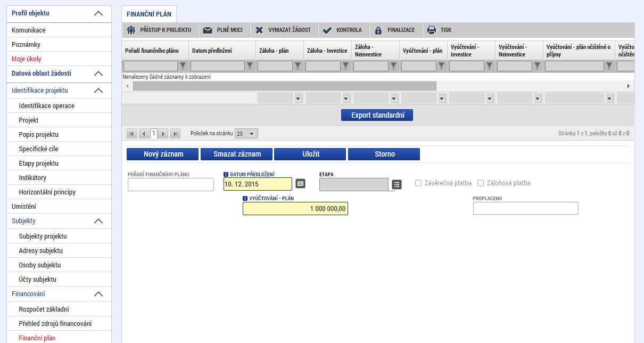Click Export standardní button

[377, 115]
